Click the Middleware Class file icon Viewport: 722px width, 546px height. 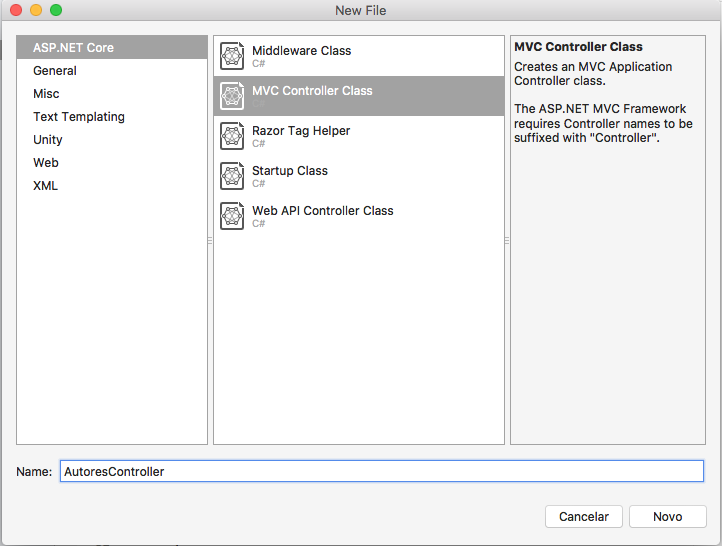[x=232, y=56]
